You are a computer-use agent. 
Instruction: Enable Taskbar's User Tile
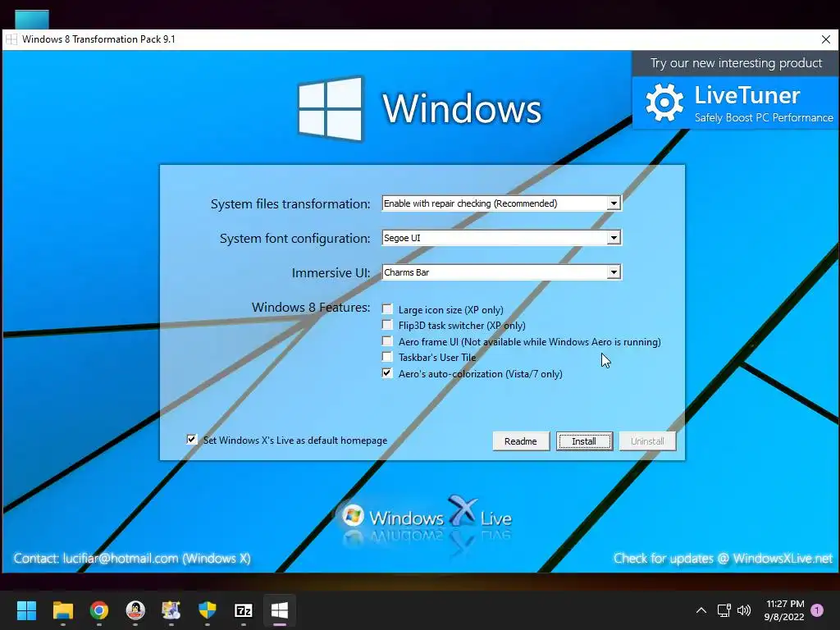(x=387, y=357)
